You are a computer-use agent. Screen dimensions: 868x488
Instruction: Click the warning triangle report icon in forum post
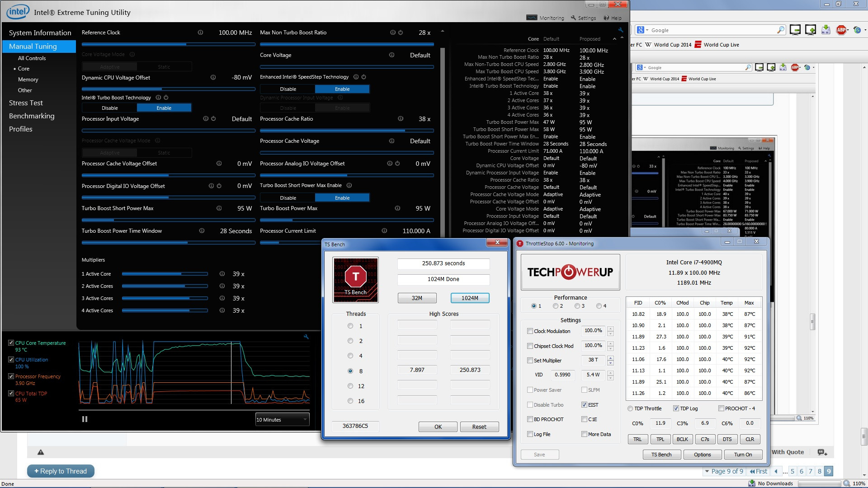click(x=41, y=452)
